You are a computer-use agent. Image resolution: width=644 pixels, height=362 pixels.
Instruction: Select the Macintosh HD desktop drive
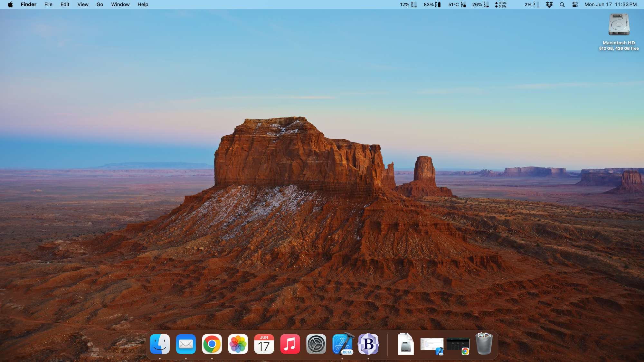coord(619,25)
